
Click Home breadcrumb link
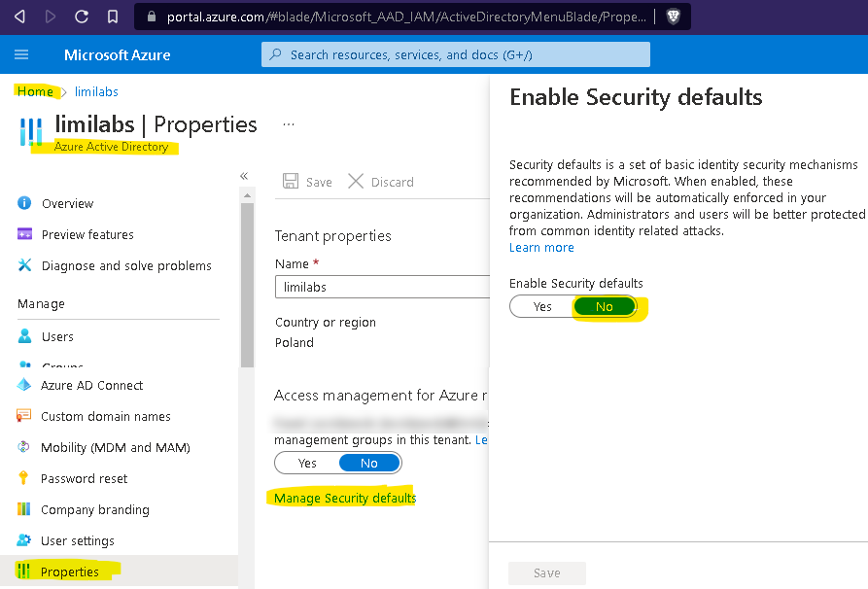(35, 91)
